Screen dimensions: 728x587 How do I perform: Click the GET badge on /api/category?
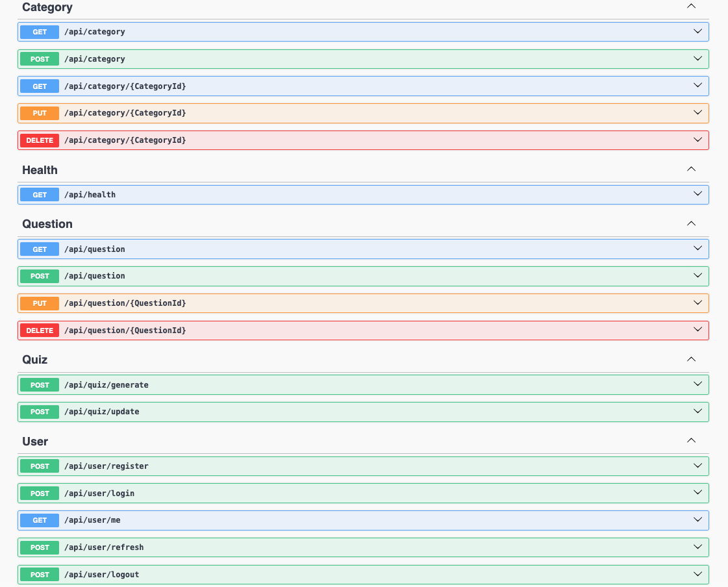coord(39,31)
